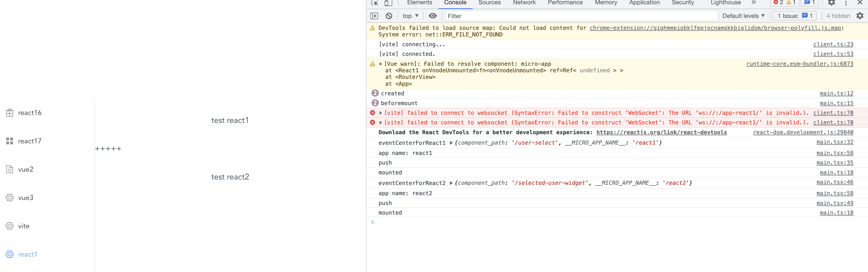
Task: Switch to the Security tab
Action: (x=683, y=3)
